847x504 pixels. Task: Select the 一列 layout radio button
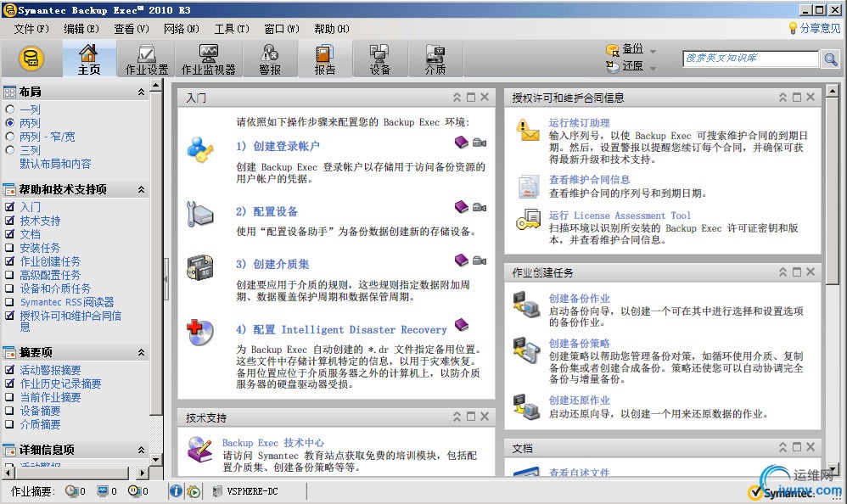coord(9,109)
